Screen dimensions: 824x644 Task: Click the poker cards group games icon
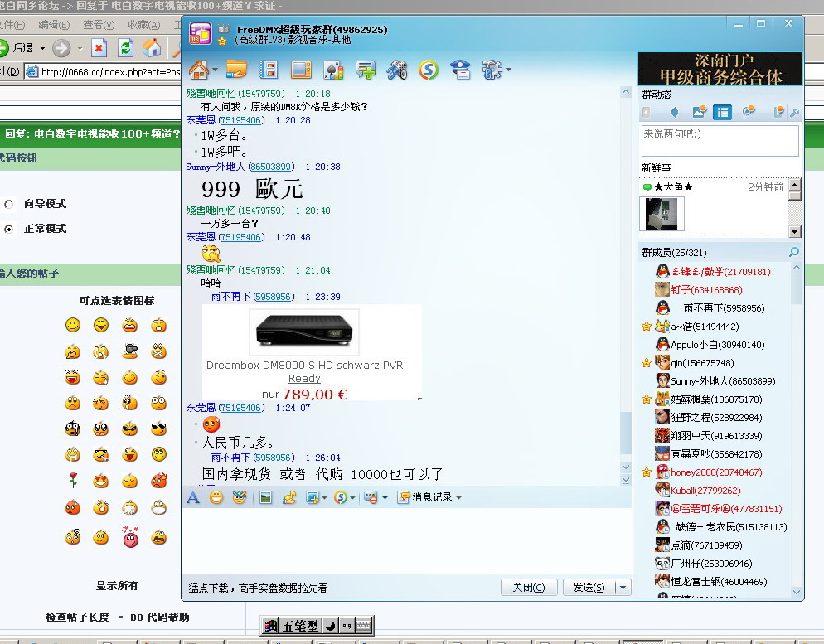pos(333,70)
